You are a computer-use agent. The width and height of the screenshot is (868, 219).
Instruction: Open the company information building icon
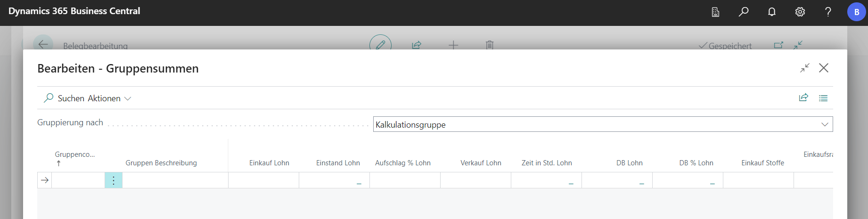(x=715, y=12)
